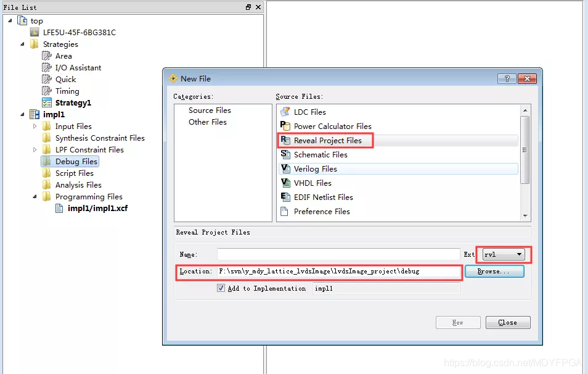Click the Power Calculator Files icon

[x=285, y=126]
